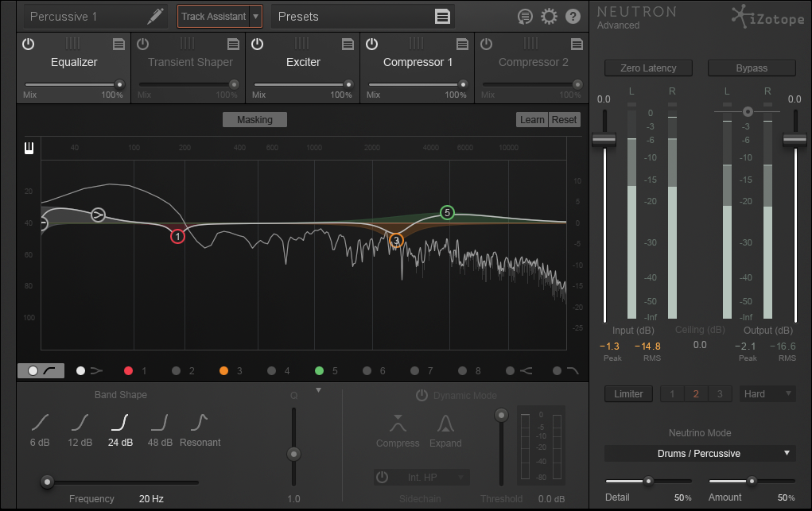Screen dimensions: 812x511
Task: Choose the Expand dynamic mode icon
Action: (445, 424)
